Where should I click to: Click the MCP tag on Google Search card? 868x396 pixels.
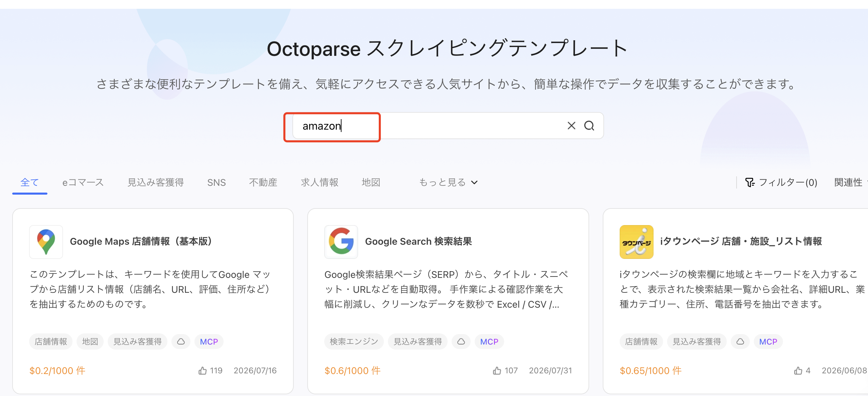pos(489,342)
